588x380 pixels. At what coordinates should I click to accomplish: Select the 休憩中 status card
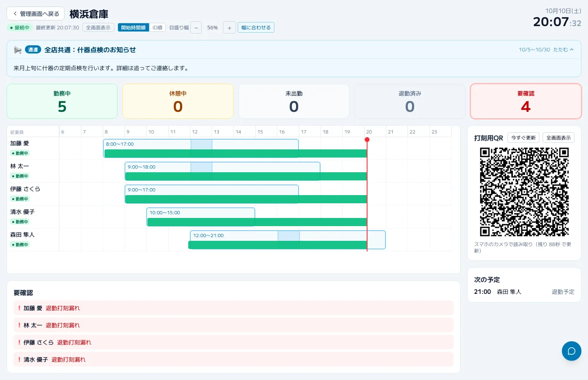(x=178, y=101)
